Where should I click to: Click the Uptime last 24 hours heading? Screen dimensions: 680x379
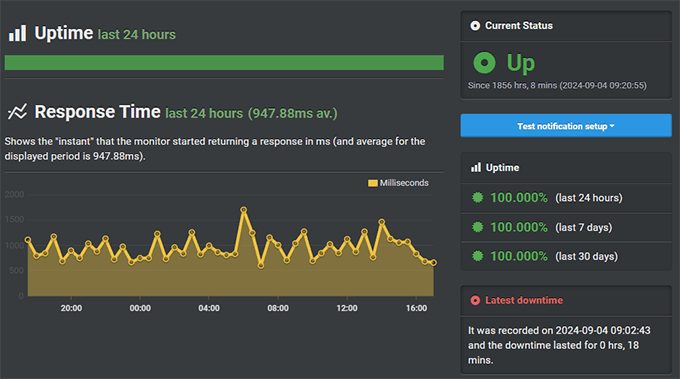click(105, 33)
